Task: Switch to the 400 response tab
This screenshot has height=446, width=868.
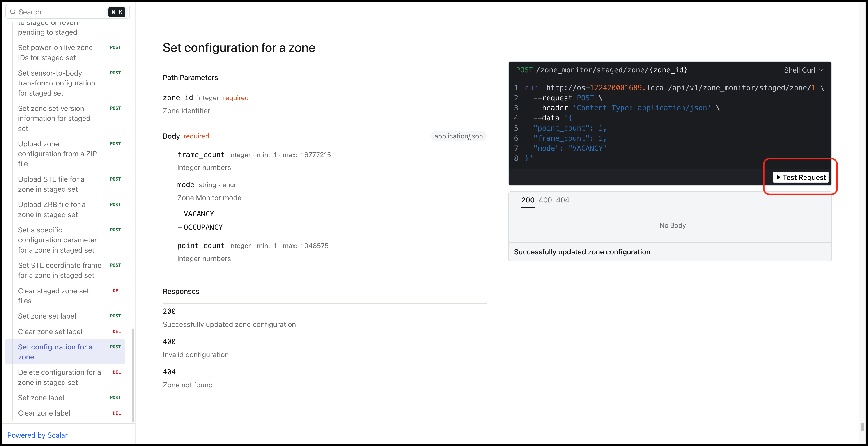Action: coord(545,200)
